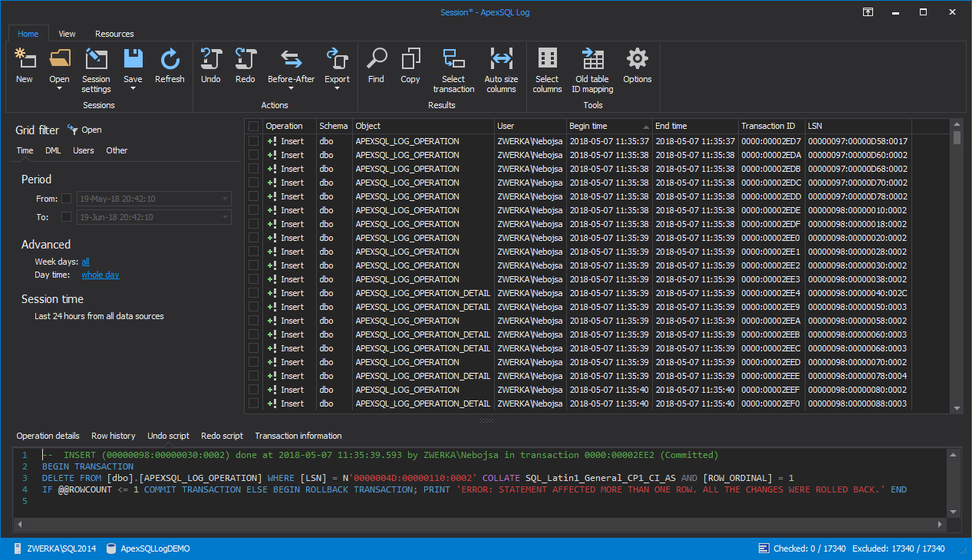Screen dimensions: 972x560
Task: Sort by the Begin time column header
Action: [x=609, y=126]
